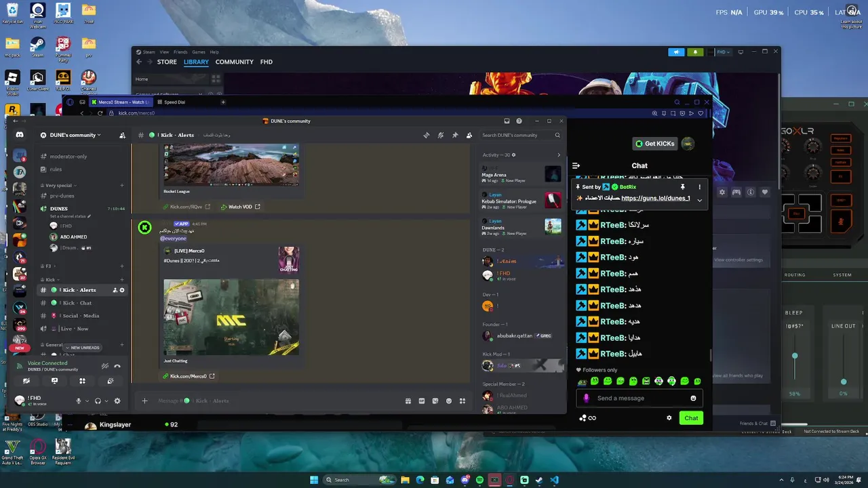Open the emoji picker in Discord message bar
This screenshot has height=488, width=868.
tap(449, 401)
